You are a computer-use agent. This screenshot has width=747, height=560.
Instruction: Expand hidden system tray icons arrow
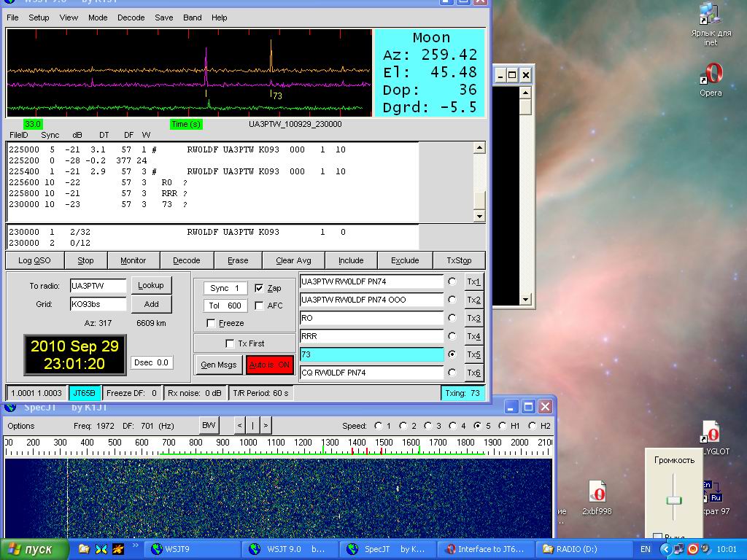pyautogui.click(x=665, y=549)
